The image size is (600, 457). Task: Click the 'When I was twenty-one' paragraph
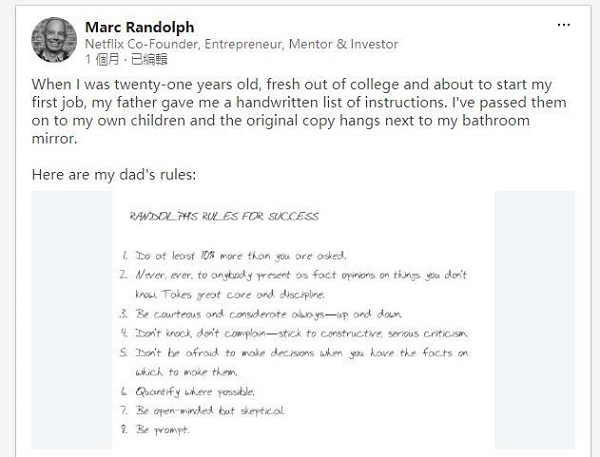coord(299,111)
